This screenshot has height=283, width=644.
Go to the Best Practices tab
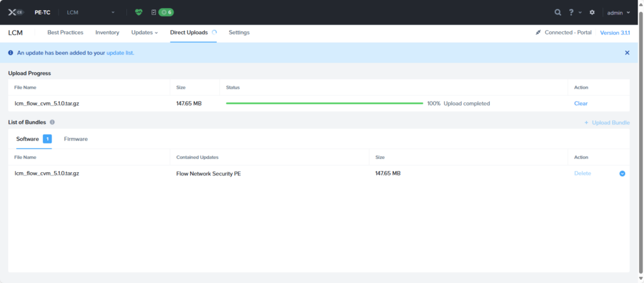[x=65, y=33]
